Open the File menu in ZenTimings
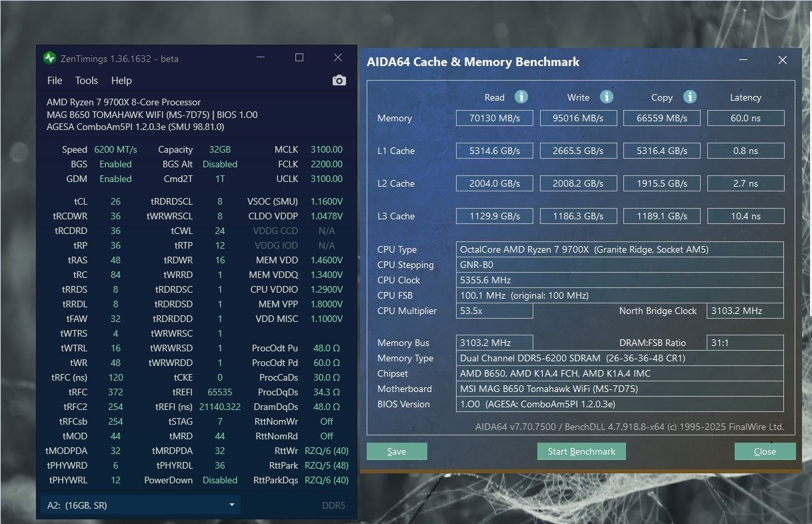The image size is (812, 524). (55, 81)
